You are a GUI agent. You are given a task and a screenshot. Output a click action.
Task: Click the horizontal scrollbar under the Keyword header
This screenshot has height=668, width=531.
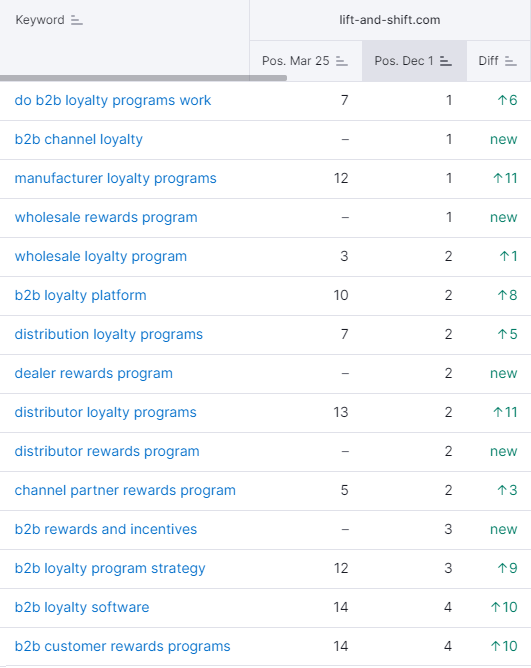pyautogui.click(x=143, y=78)
